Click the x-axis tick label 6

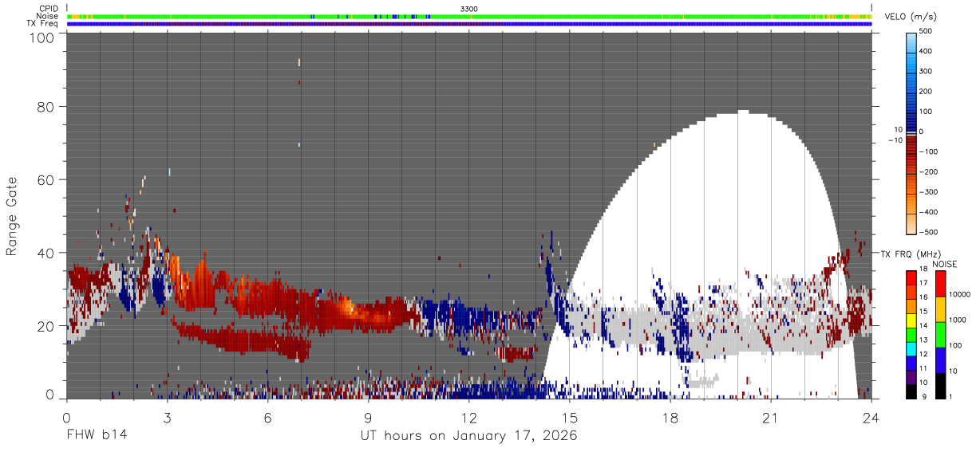[267, 417]
